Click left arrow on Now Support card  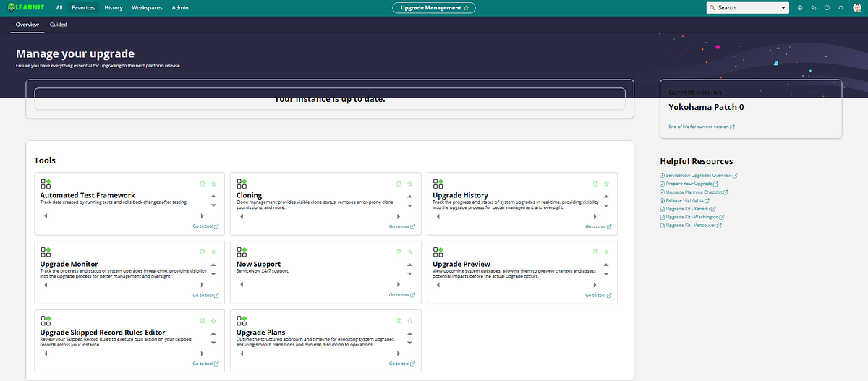point(242,285)
